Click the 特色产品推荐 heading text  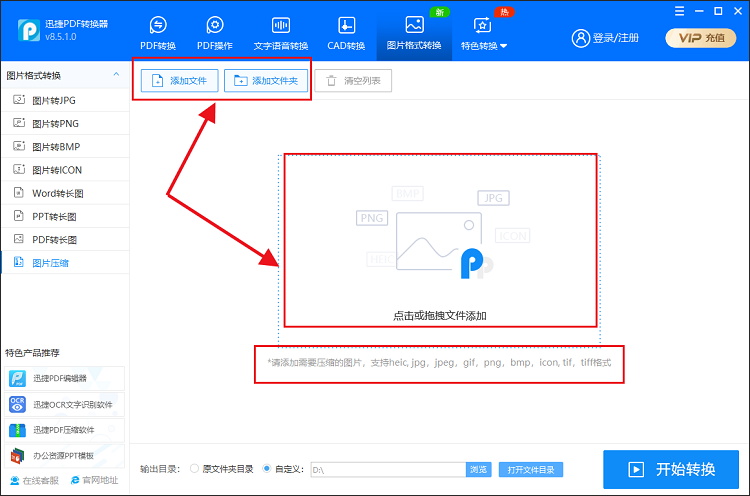pyautogui.click(x=32, y=353)
